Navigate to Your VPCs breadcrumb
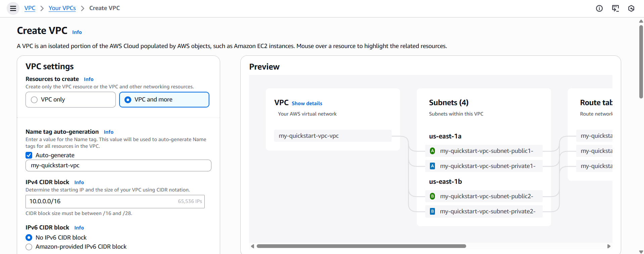This screenshot has height=254, width=644. (x=62, y=8)
